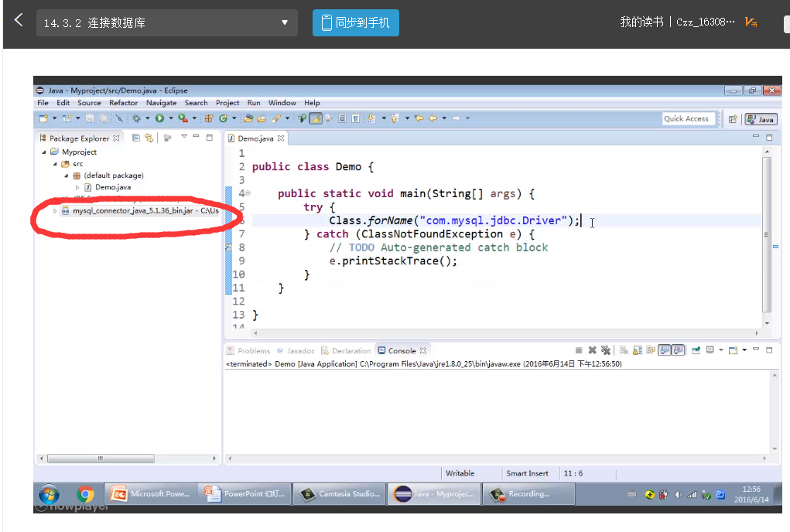Click the Quick Access field
The image size is (790, 532).
(689, 119)
